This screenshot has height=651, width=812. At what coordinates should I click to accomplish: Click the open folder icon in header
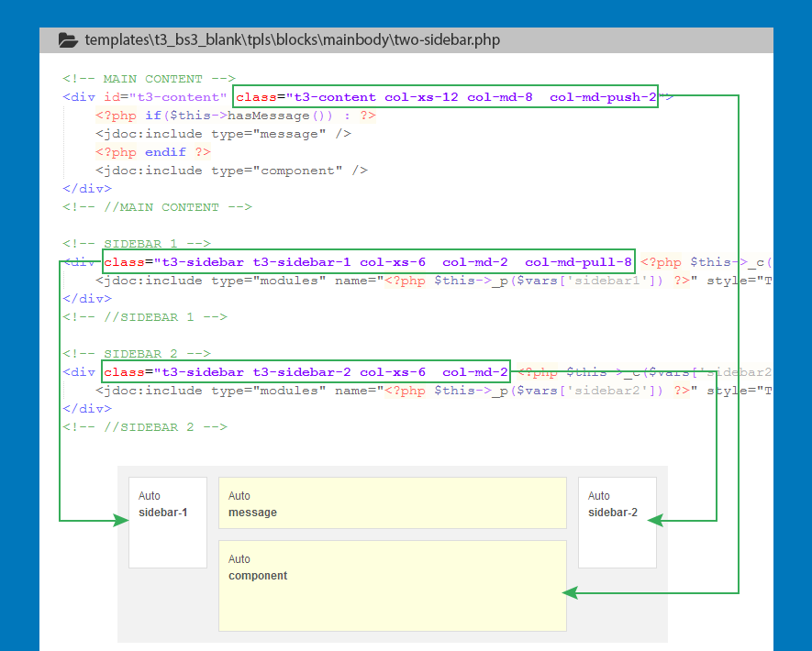coord(67,40)
